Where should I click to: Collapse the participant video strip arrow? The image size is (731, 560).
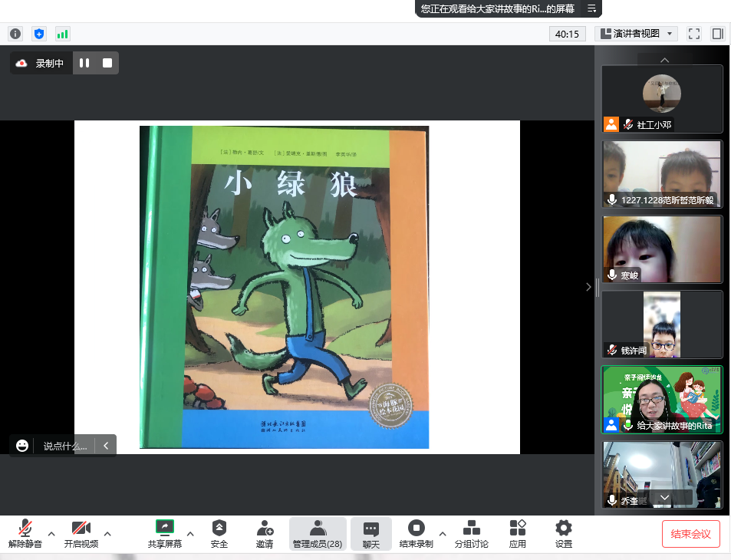tap(588, 287)
